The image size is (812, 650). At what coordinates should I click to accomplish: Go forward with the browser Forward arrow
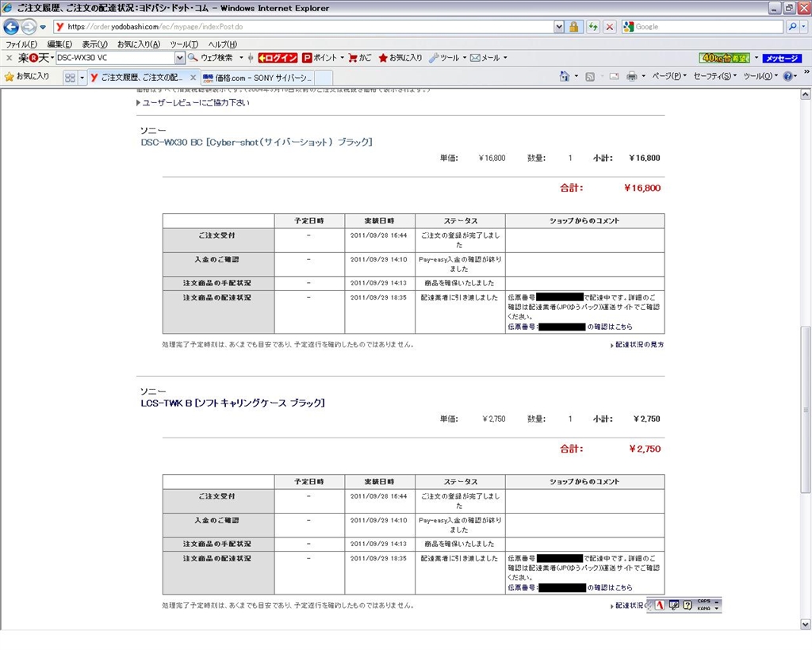tap(29, 26)
